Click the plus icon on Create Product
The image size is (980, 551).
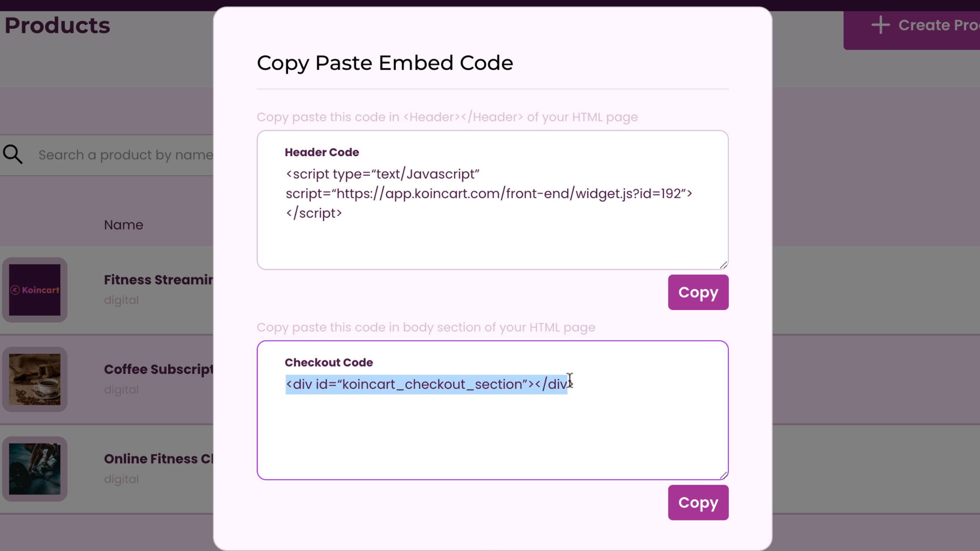point(880,25)
